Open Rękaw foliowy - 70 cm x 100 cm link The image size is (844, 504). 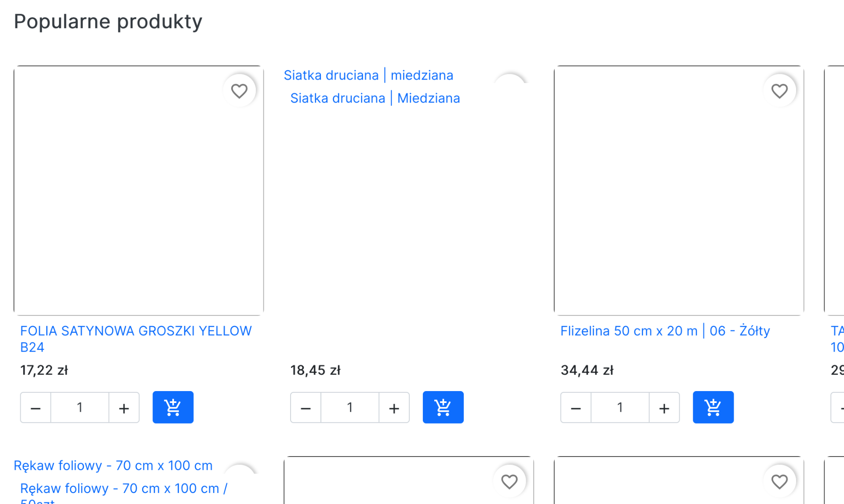[x=113, y=465]
